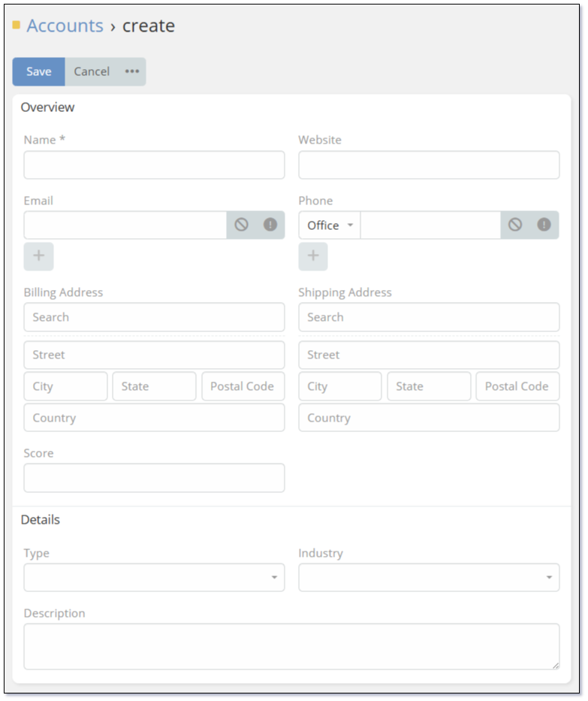Save the new account
588x701 pixels.
click(x=39, y=71)
